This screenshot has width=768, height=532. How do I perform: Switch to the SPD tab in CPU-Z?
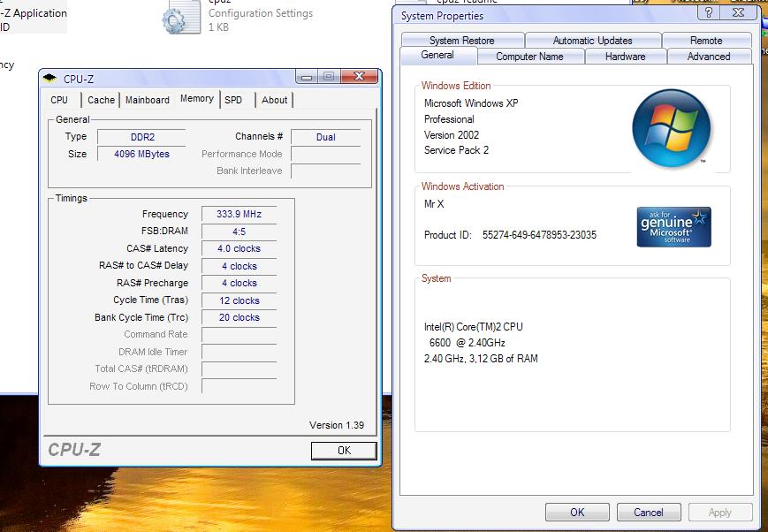(x=233, y=100)
